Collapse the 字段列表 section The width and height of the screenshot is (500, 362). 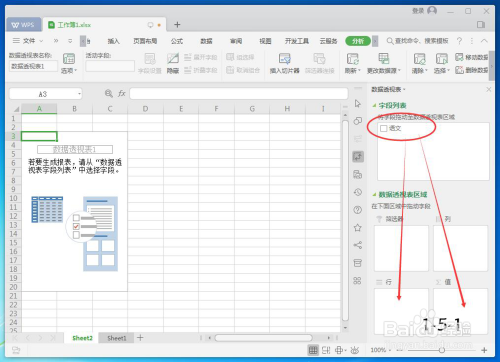pyautogui.click(x=374, y=106)
